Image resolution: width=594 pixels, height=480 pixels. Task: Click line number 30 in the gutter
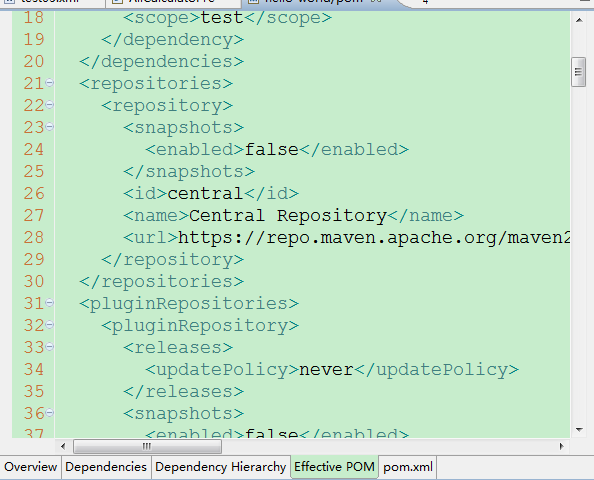[x=34, y=281]
